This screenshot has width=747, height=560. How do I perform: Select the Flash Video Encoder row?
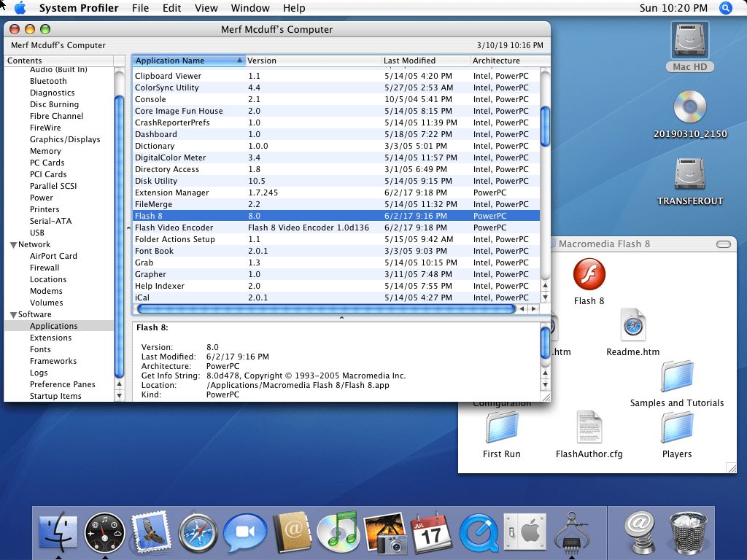(336, 227)
